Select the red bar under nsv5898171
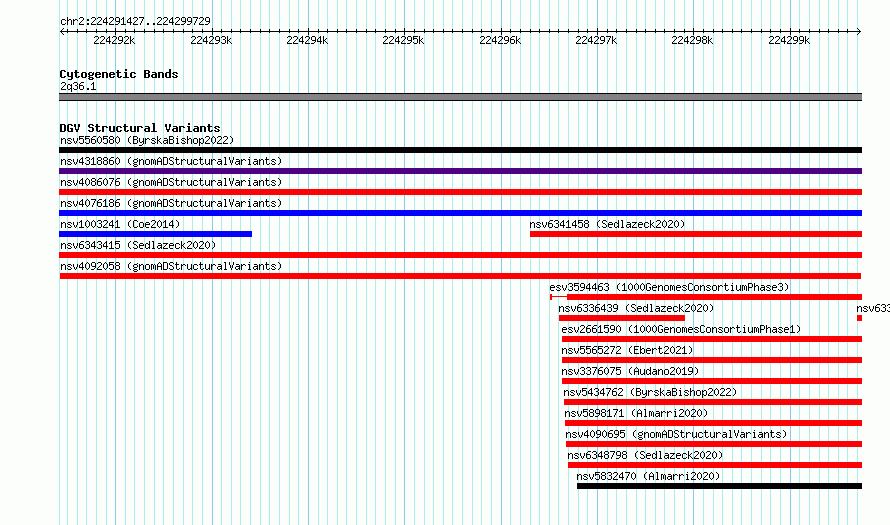This screenshot has width=890, height=525. pyautogui.click(x=713, y=423)
